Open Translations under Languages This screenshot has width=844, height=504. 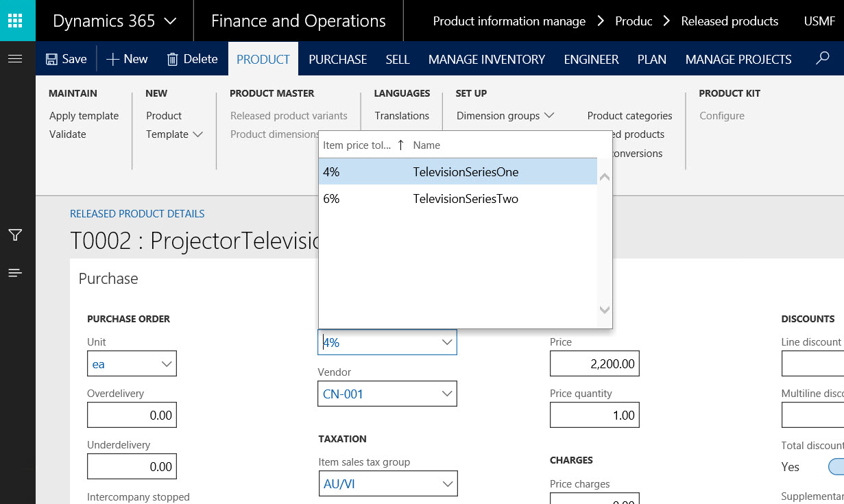click(x=402, y=116)
